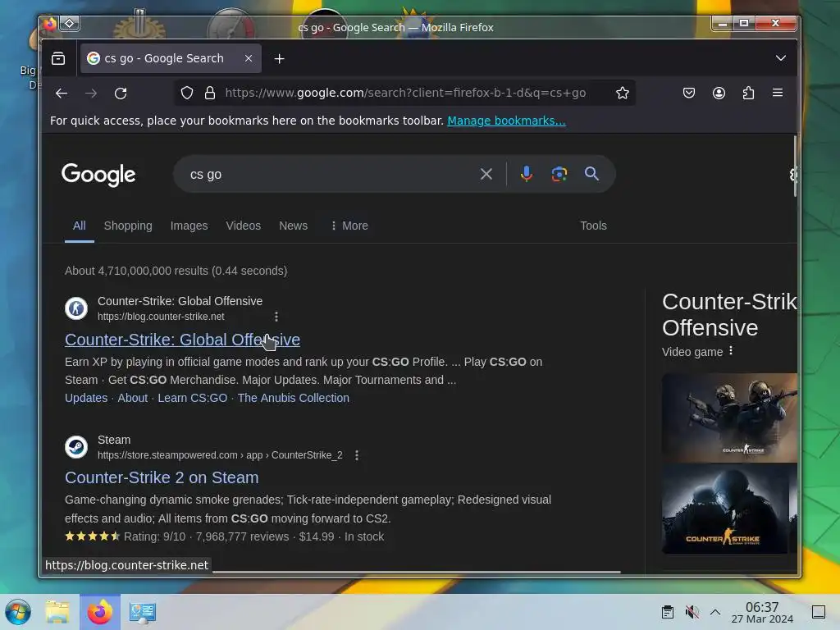The height and width of the screenshot is (630, 840).
Task: Open the clipboard tray icon
Action: click(668, 612)
